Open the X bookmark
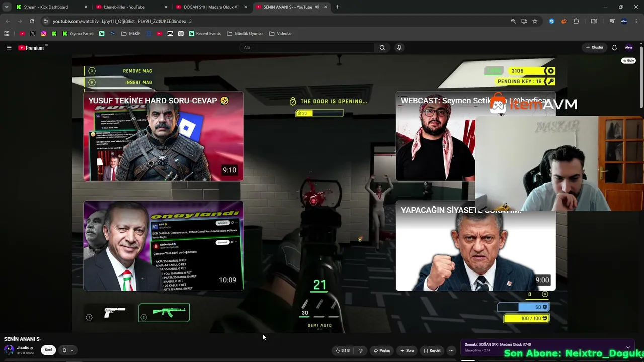Viewport: 644px width, 362px height. coord(33,34)
